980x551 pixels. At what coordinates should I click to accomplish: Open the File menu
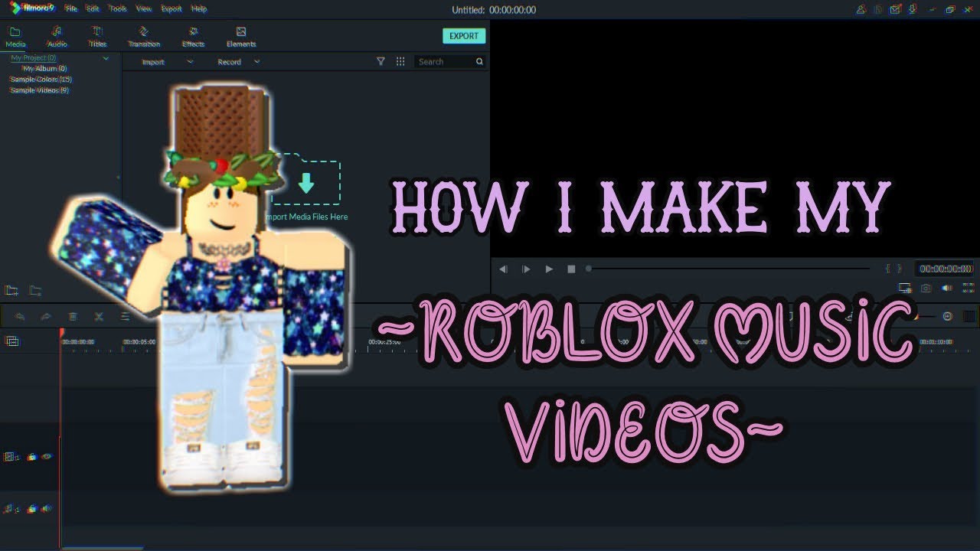71,9
